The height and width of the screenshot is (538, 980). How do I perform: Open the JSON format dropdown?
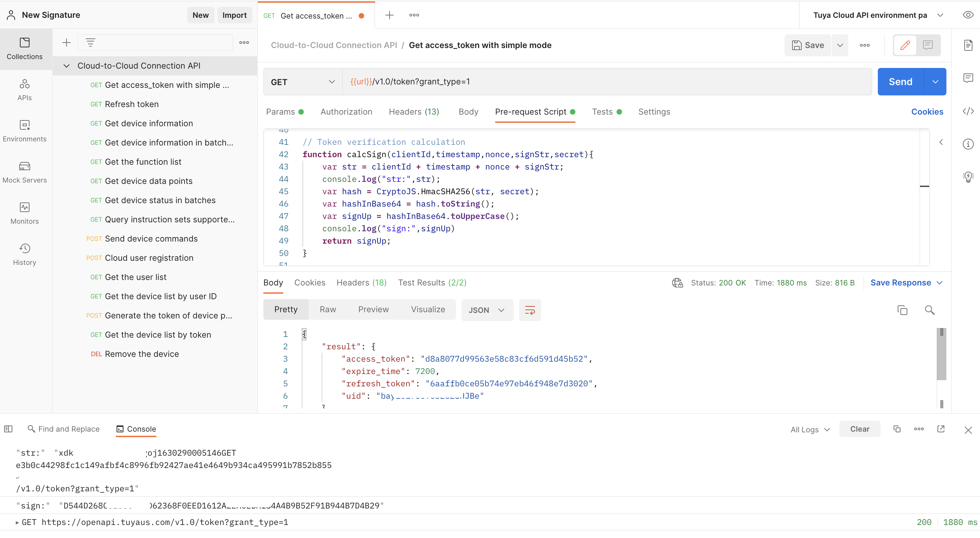click(x=487, y=310)
